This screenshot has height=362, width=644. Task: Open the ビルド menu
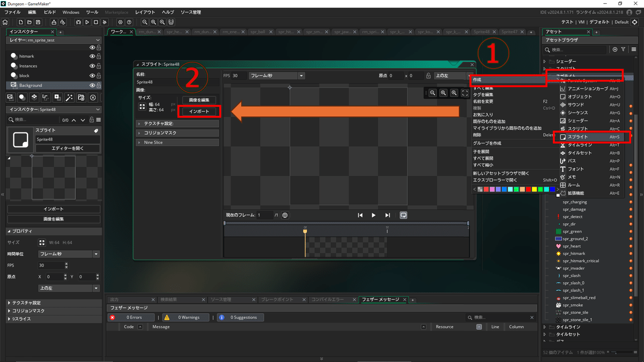pyautogui.click(x=49, y=12)
